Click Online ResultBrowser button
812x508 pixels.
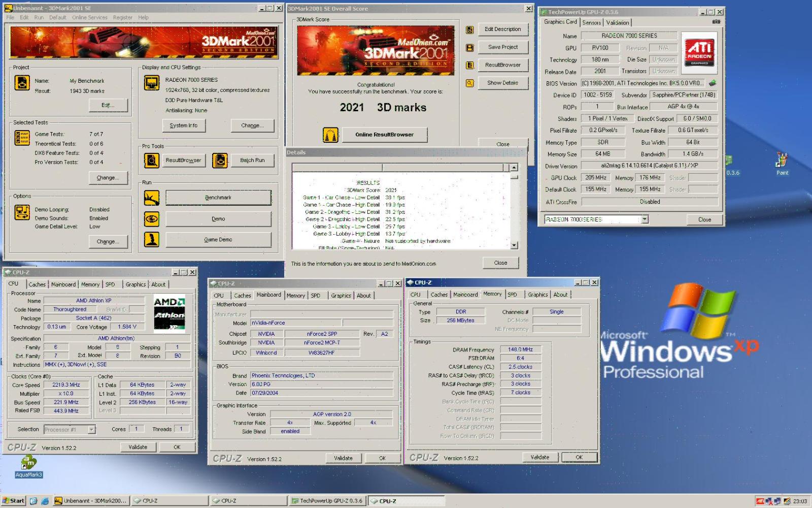384,135
